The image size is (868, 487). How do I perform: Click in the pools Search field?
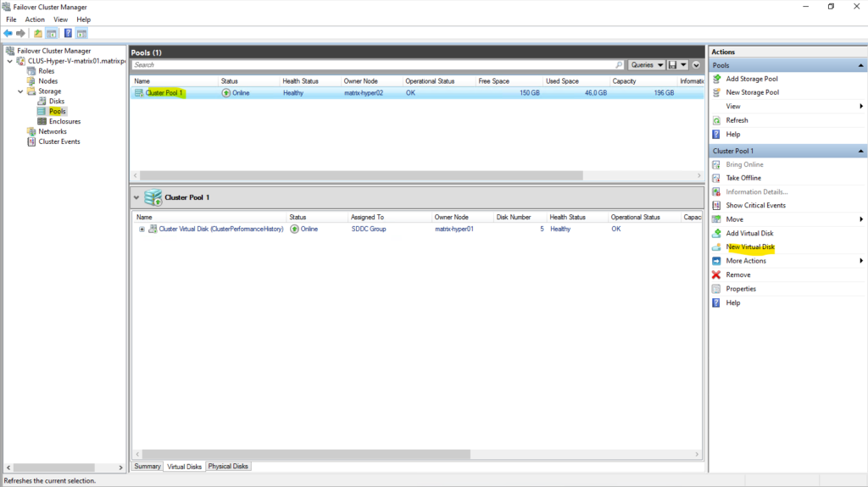tap(373, 65)
